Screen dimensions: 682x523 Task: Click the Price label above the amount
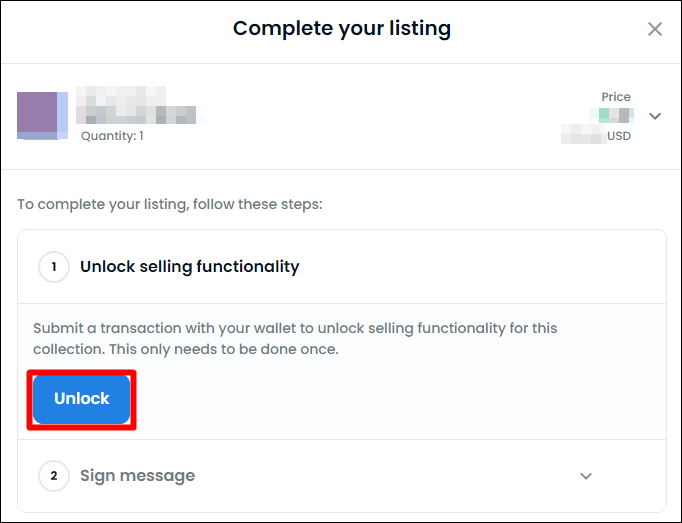coord(616,97)
